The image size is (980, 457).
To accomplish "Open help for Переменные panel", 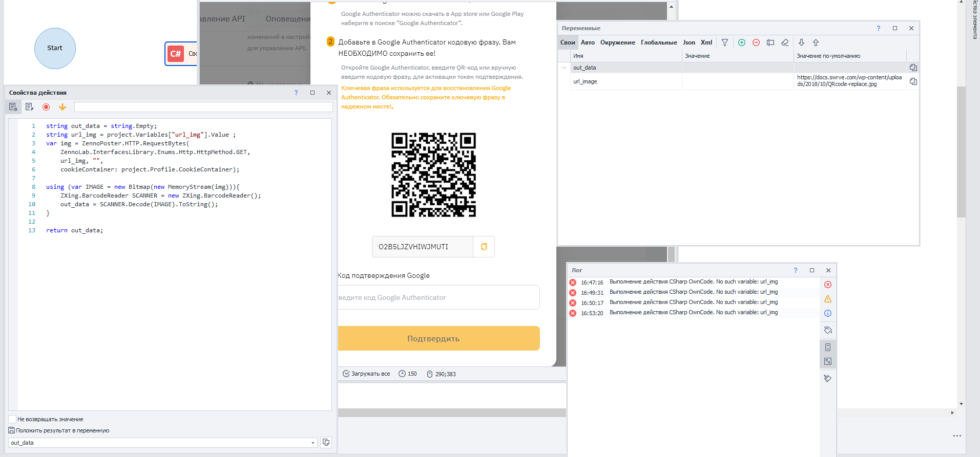I will [879, 28].
